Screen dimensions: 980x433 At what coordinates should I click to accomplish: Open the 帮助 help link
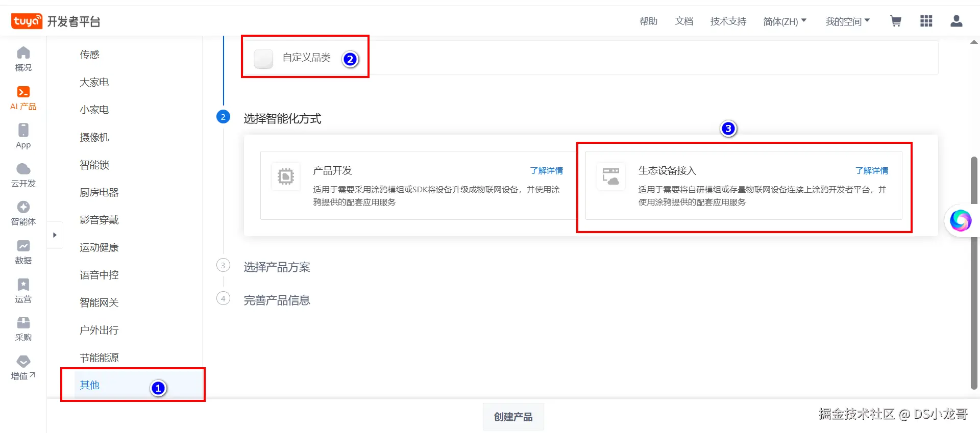coord(648,21)
